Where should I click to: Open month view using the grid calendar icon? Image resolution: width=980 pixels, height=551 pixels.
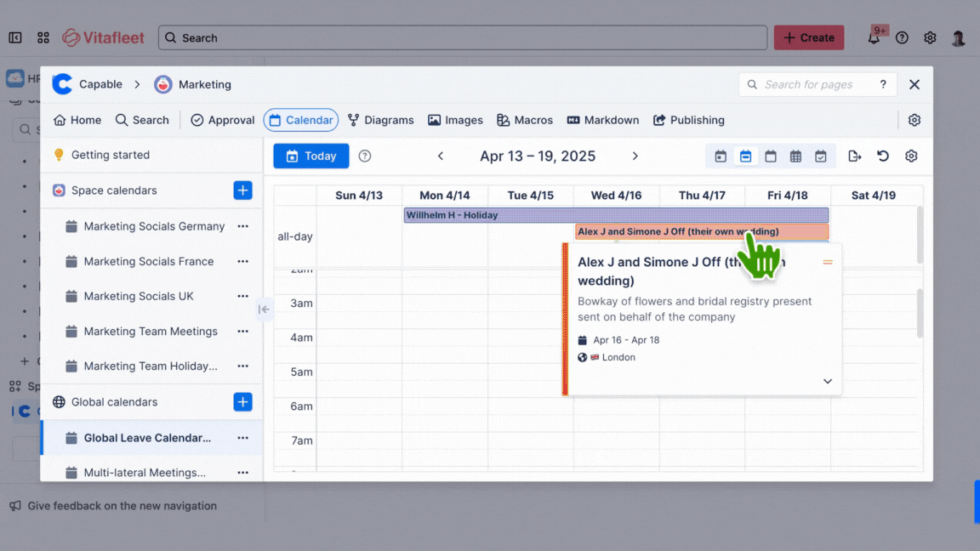795,156
